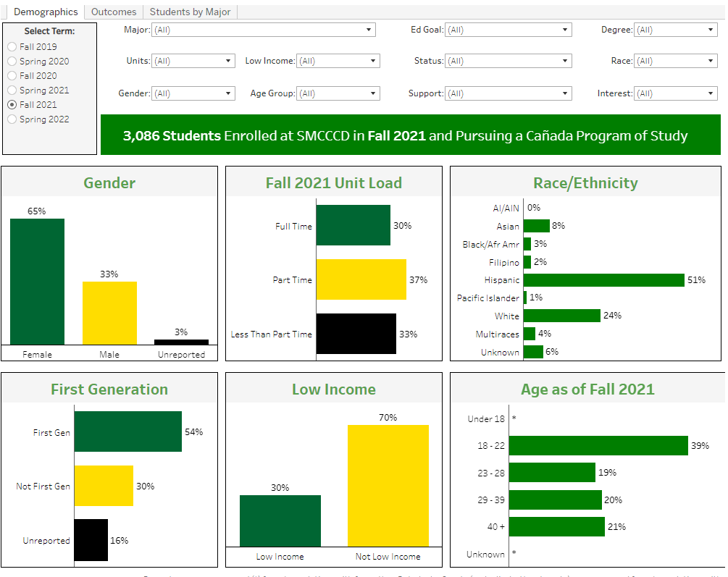Select the yellow Part Time bar
Viewport: 728px width, 577px height.
point(361,279)
